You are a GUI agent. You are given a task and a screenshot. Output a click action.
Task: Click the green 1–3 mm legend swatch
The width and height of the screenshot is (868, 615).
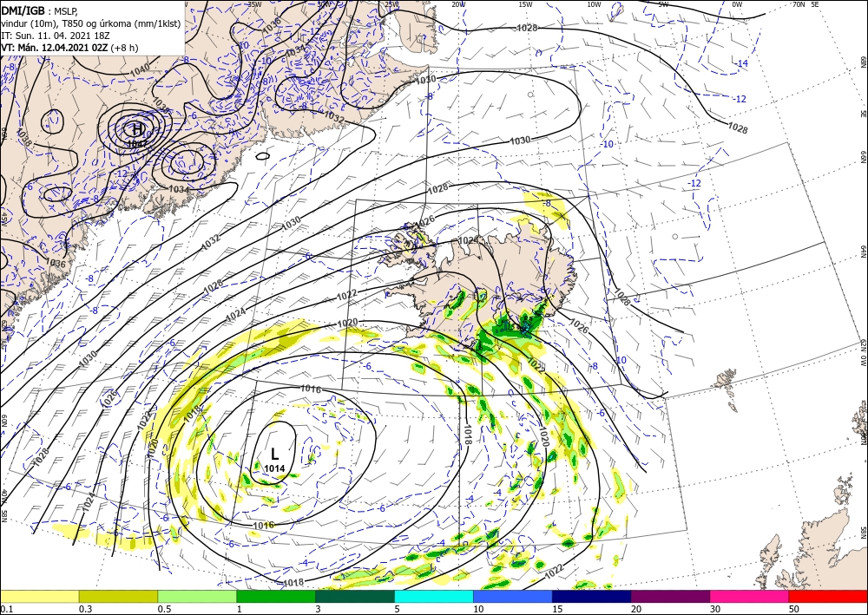[276, 596]
